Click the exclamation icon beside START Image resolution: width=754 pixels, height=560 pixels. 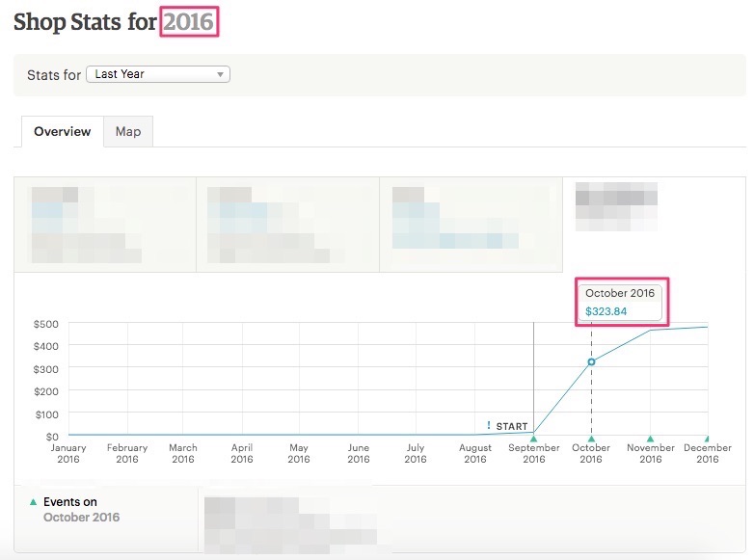[x=490, y=425]
